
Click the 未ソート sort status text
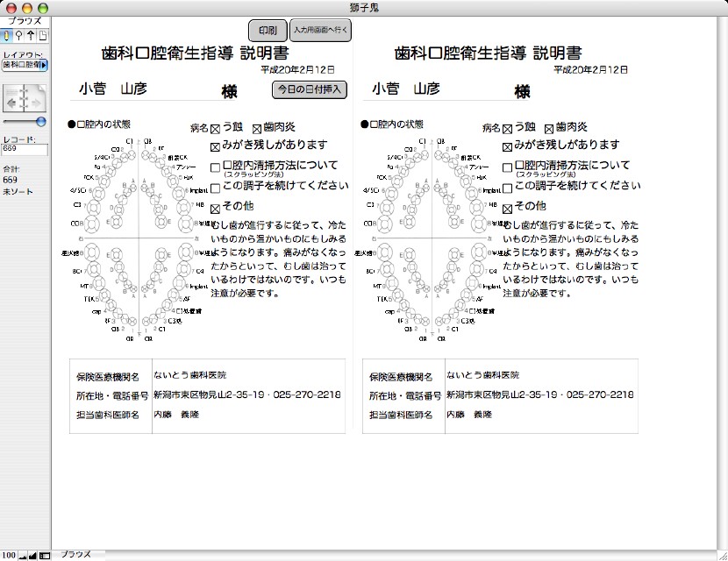click(x=18, y=192)
